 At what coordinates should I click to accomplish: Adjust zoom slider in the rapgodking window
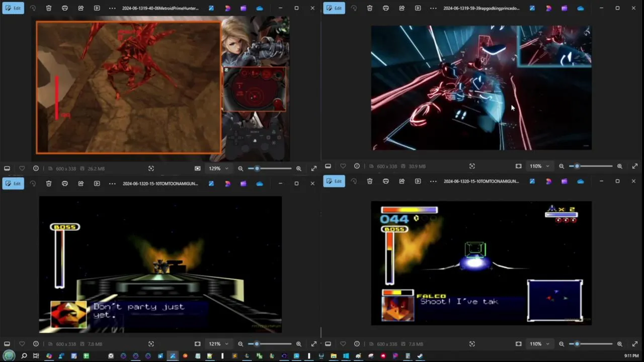[591, 166]
